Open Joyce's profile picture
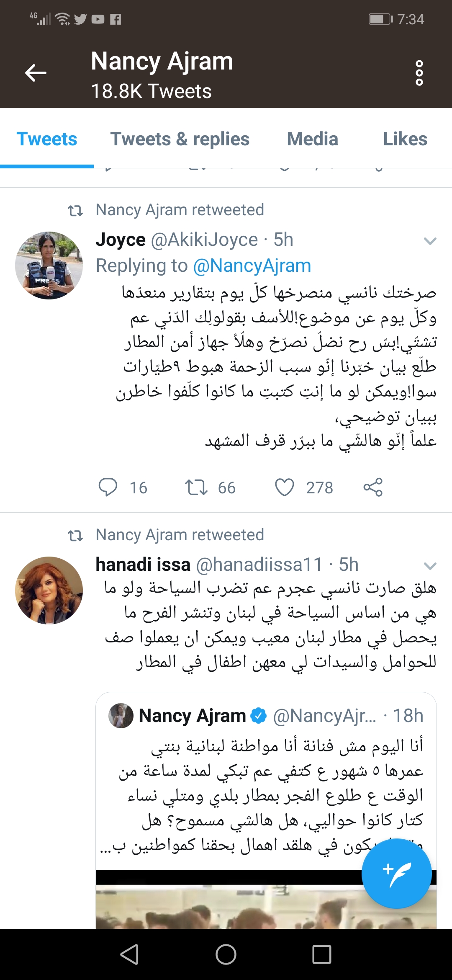The height and width of the screenshot is (980, 452). (49, 266)
